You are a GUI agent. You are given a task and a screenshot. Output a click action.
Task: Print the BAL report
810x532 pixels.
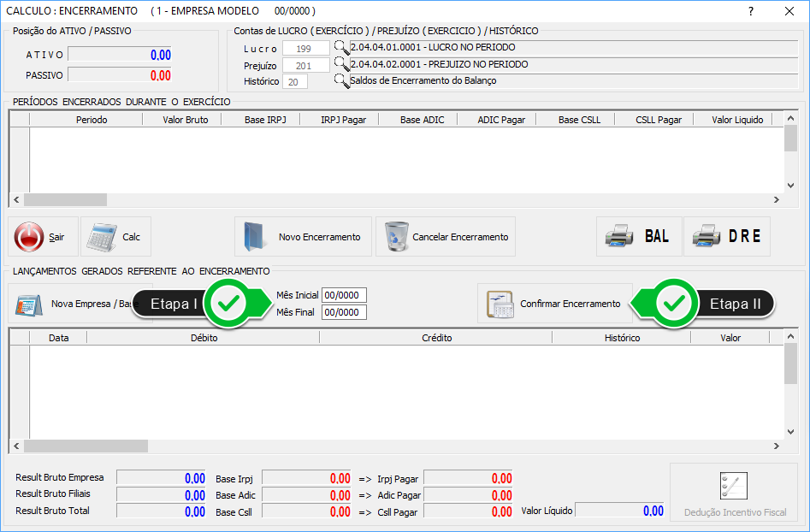(638, 237)
